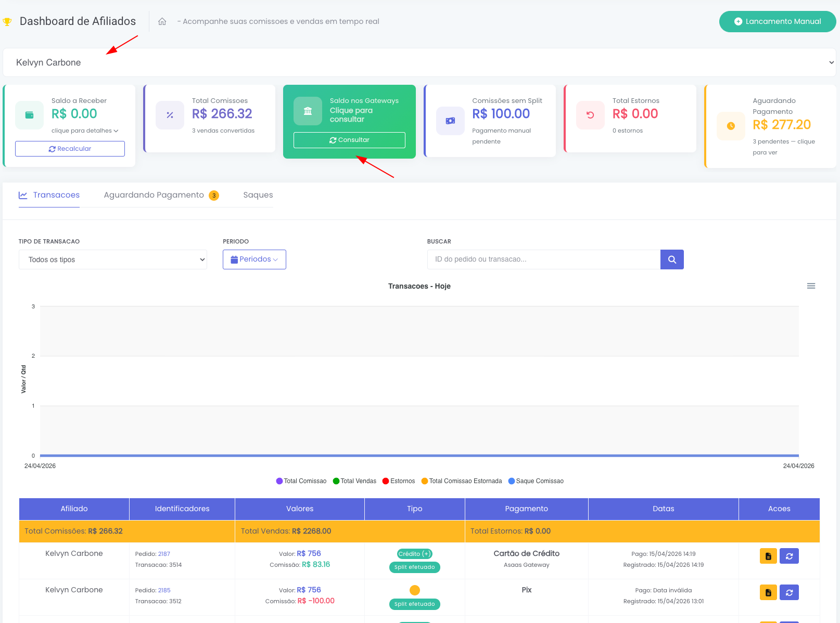Viewport: 840px width, 623px height.
Task: Expand the Periodos dropdown
Action: point(254,259)
